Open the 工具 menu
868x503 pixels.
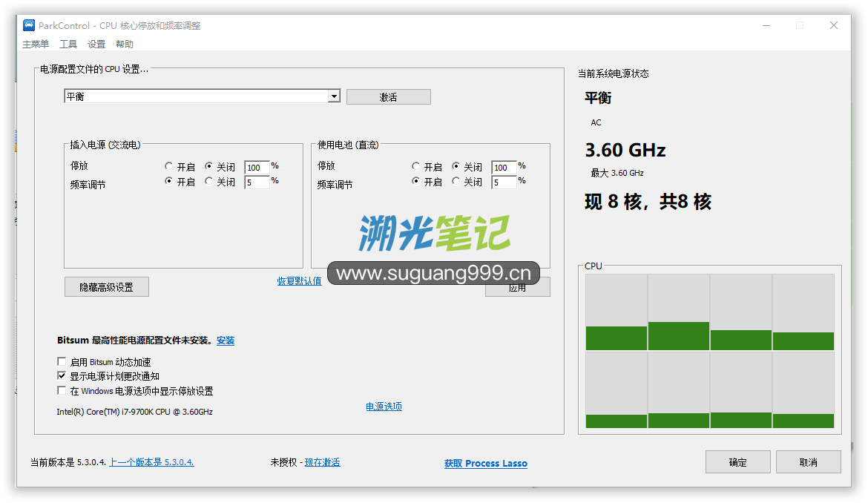click(68, 45)
